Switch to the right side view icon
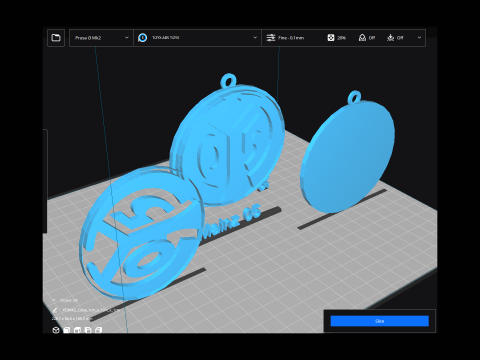 99,330
